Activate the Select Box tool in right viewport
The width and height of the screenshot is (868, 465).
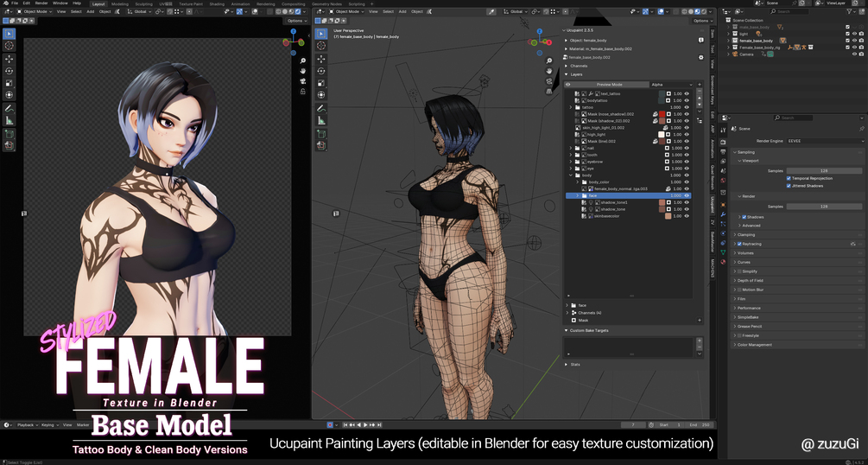click(x=321, y=33)
